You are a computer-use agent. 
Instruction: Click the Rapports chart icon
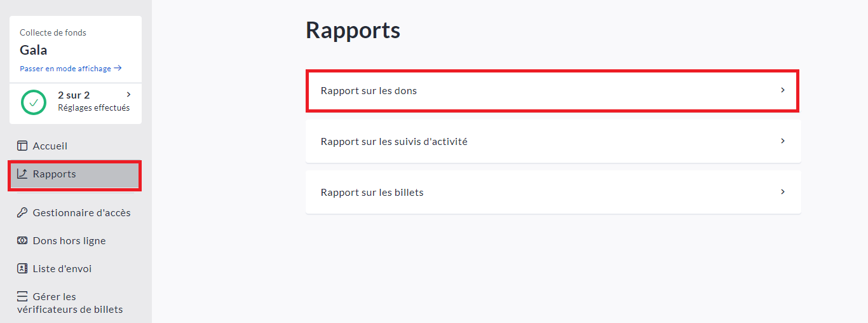tap(22, 174)
